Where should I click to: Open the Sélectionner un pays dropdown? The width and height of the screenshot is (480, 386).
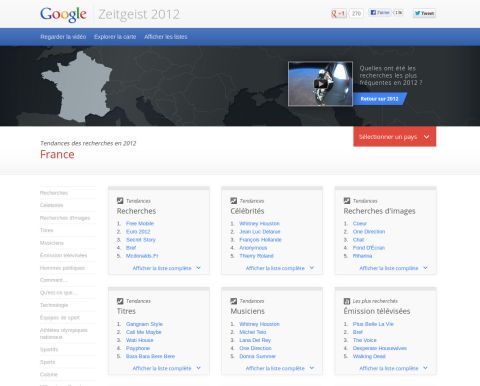pos(395,137)
